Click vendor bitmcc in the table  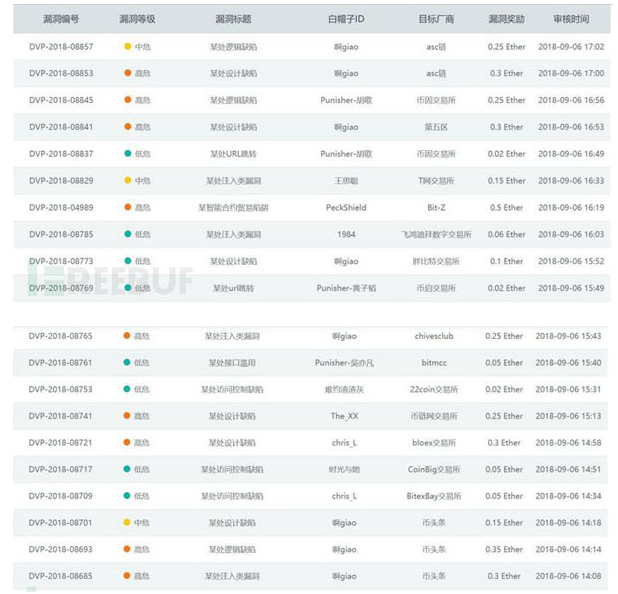click(x=435, y=363)
